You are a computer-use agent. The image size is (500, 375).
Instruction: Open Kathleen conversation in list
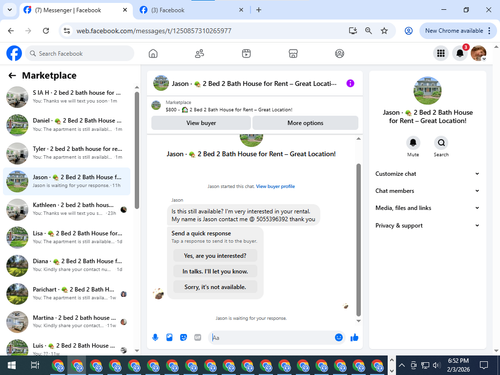(x=67, y=209)
